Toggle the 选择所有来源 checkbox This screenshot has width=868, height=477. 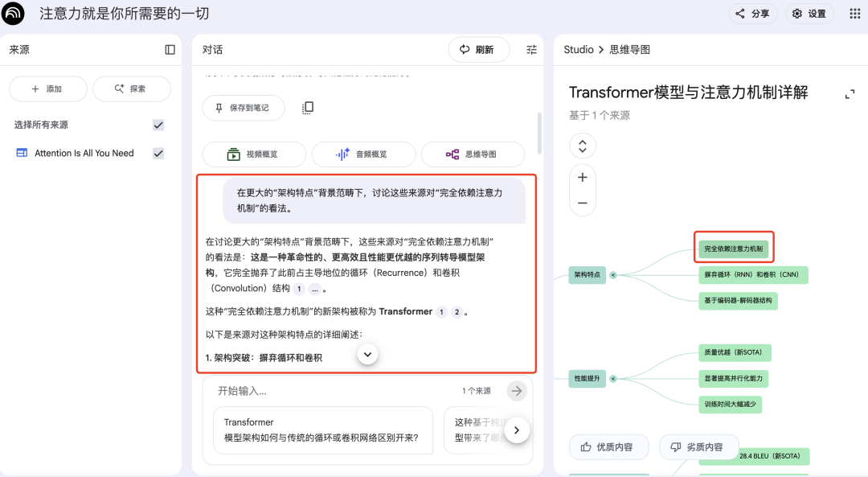point(158,125)
